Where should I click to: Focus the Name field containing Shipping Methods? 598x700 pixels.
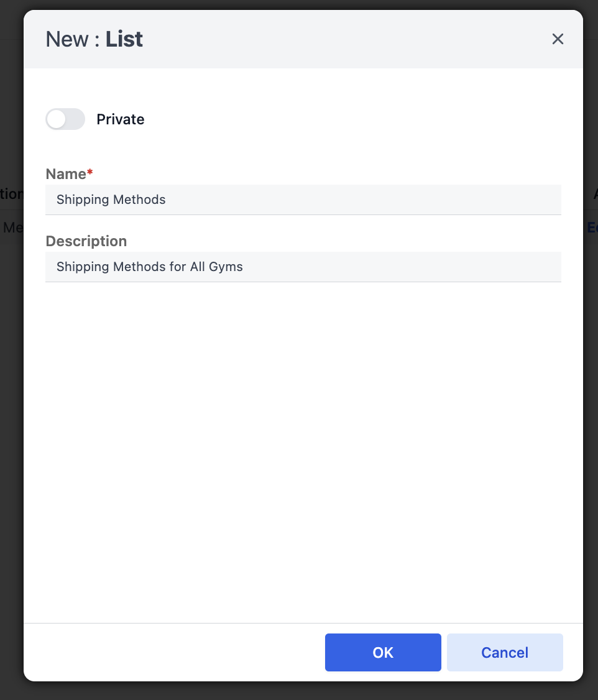coord(303,200)
